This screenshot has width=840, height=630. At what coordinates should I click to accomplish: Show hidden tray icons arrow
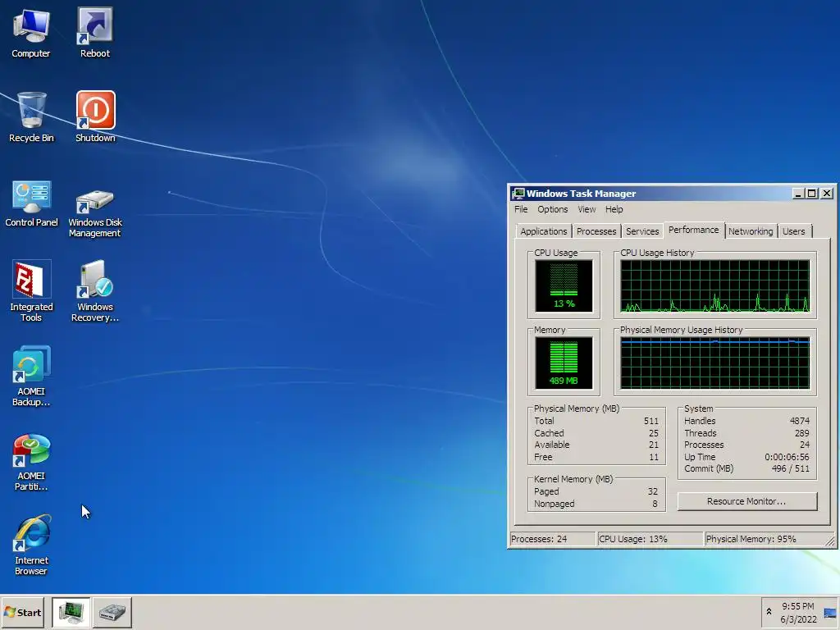769,612
